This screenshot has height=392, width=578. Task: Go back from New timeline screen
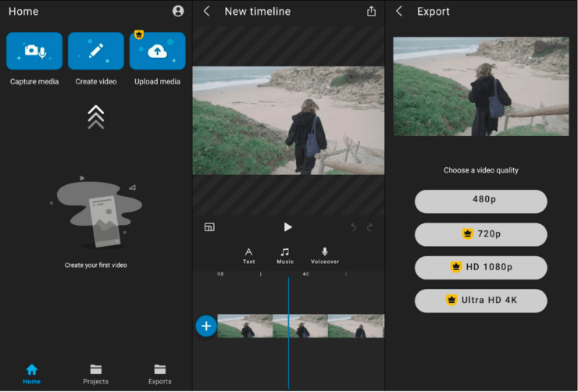pos(206,11)
